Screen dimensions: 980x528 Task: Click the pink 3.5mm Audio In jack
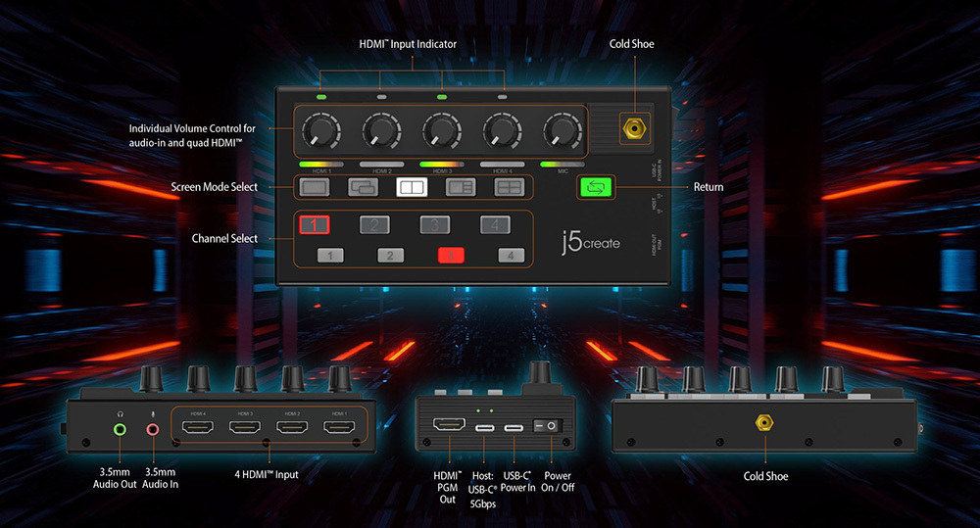point(152,428)
